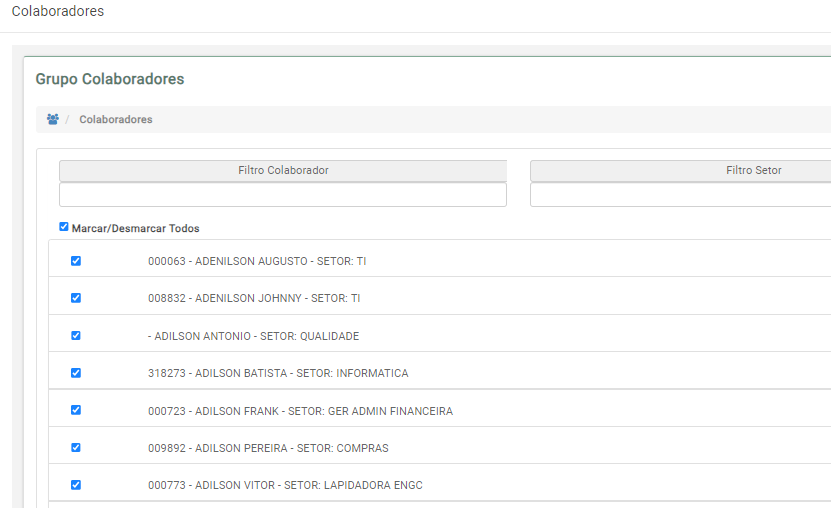The image size is (831, 508).
Task: Open the Colaboradores breadcrumb link
Action: coord(116,119)
